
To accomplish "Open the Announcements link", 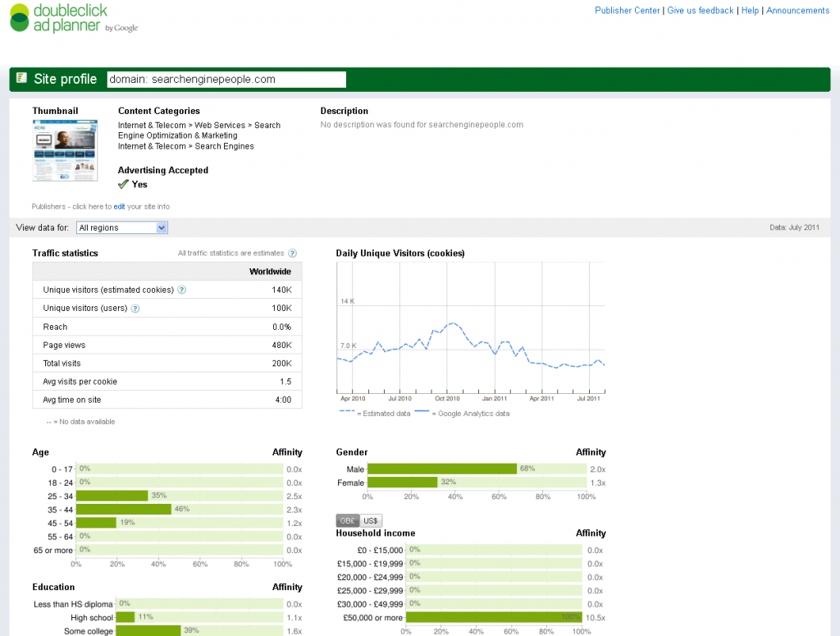I will [797, 11].
